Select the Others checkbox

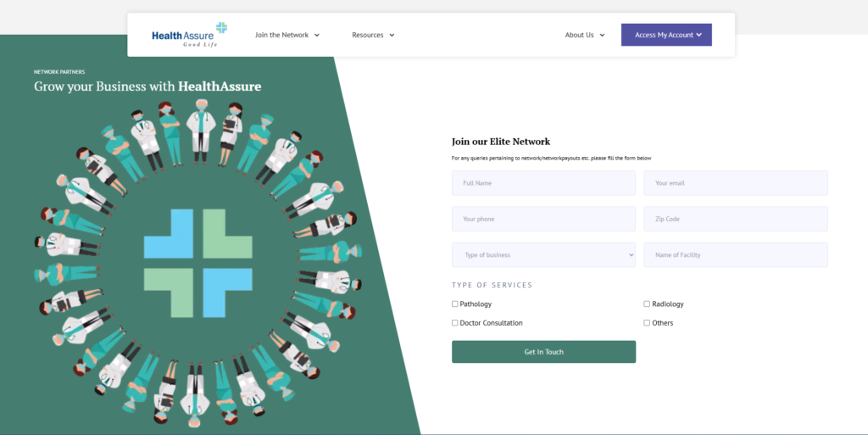point(647,323)
